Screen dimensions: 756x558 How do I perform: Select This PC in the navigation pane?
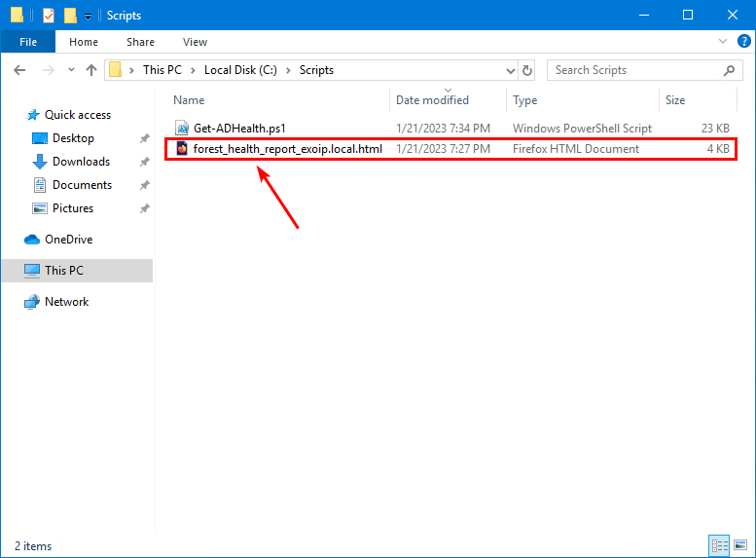[77, 271]
